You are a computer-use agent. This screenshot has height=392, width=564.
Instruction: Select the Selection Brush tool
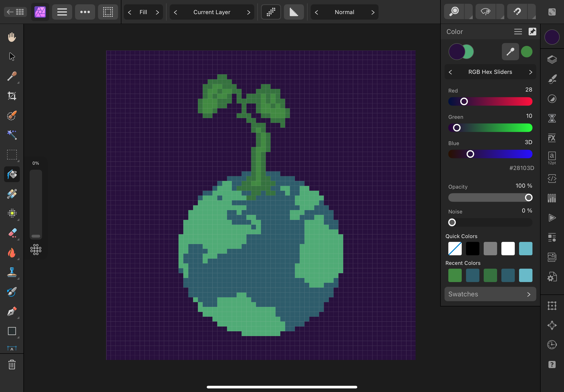pos(12,115)
